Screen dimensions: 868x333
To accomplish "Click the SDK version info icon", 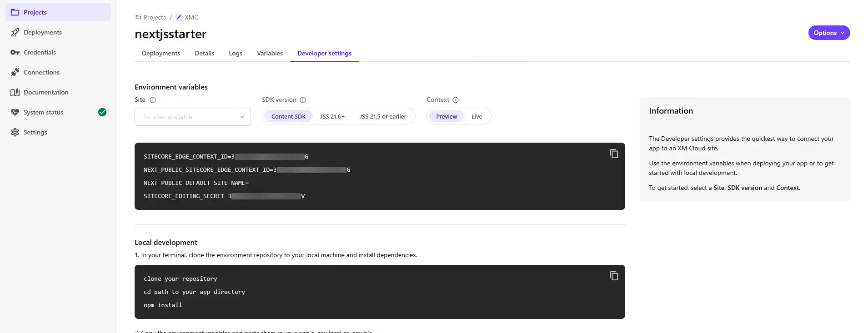I will point(303,100).
